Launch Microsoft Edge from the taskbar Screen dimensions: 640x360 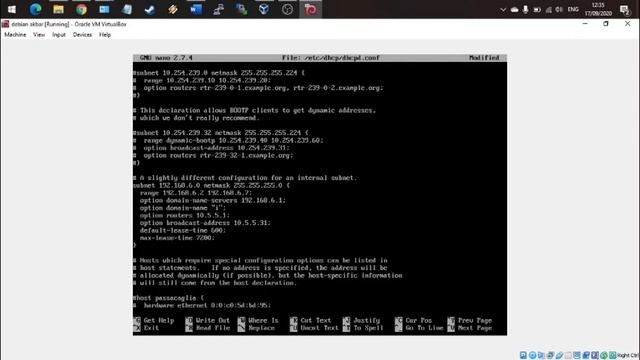click(x=36, y=9)
